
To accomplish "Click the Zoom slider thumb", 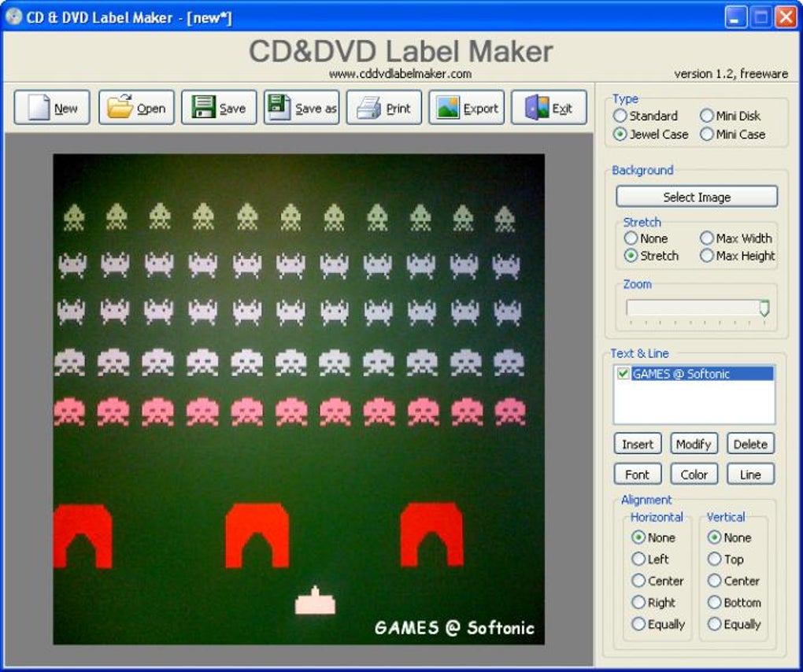I will point(764,308).
